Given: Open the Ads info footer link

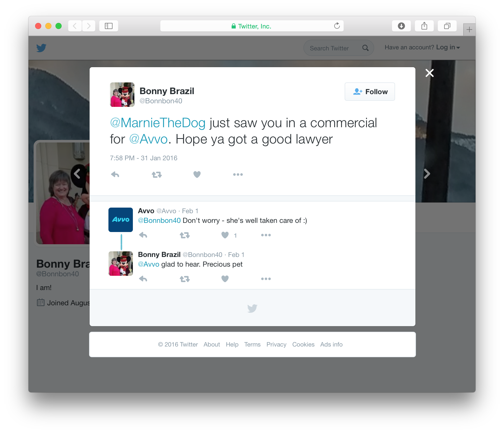Looking at the screenshot, I should (x=331, y=344).
